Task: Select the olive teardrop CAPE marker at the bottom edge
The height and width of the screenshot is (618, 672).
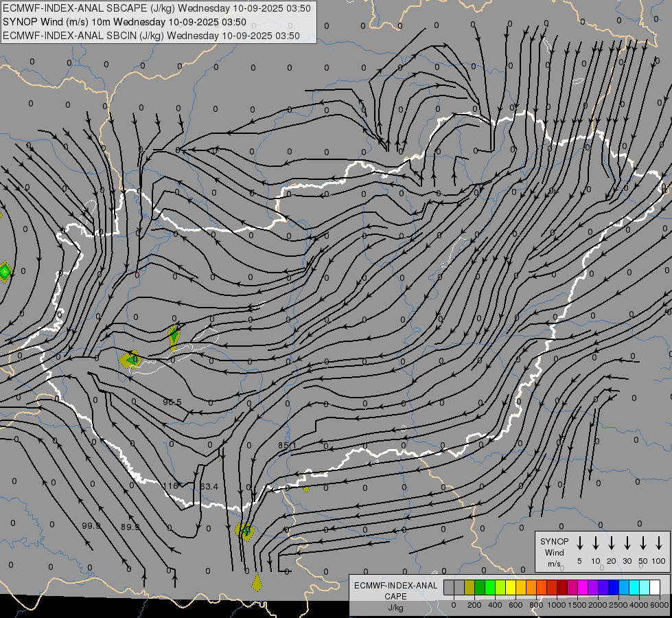Action: pos(257,582)
